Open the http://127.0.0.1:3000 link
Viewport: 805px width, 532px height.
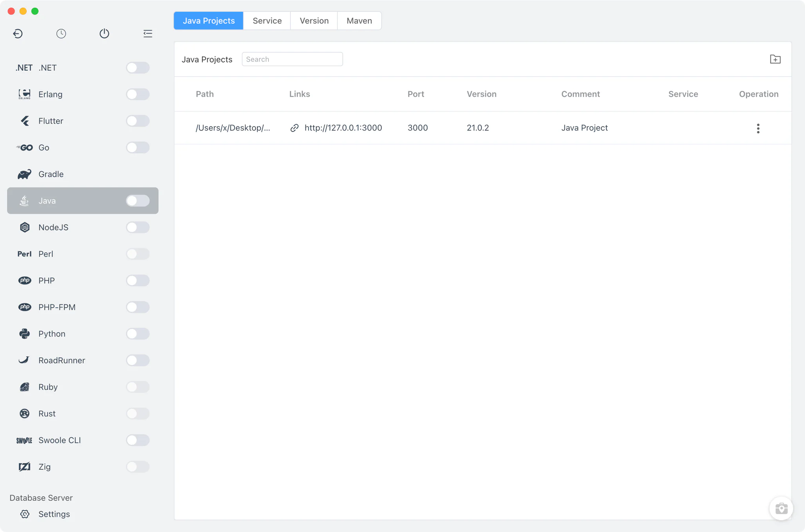343,128
